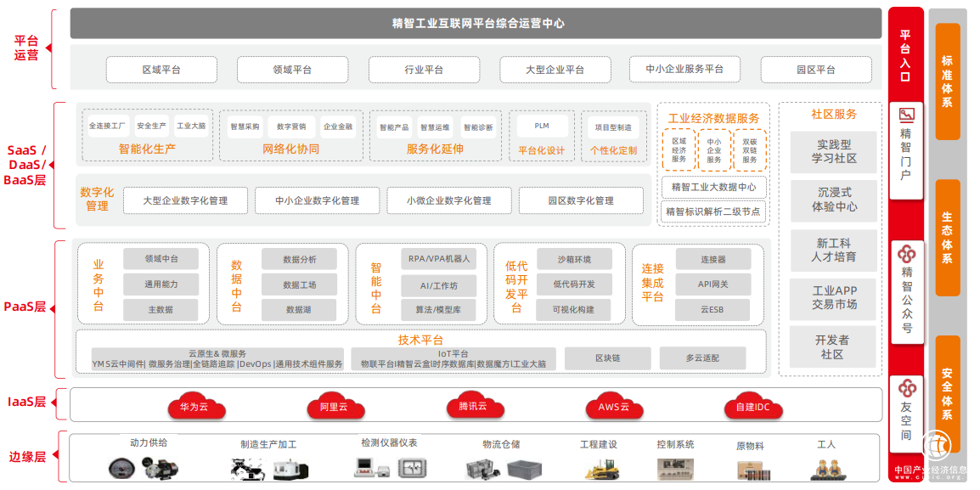Click the 华为云 cloud icon
This screenshot has height=490, width=980.
coord(194,406)
